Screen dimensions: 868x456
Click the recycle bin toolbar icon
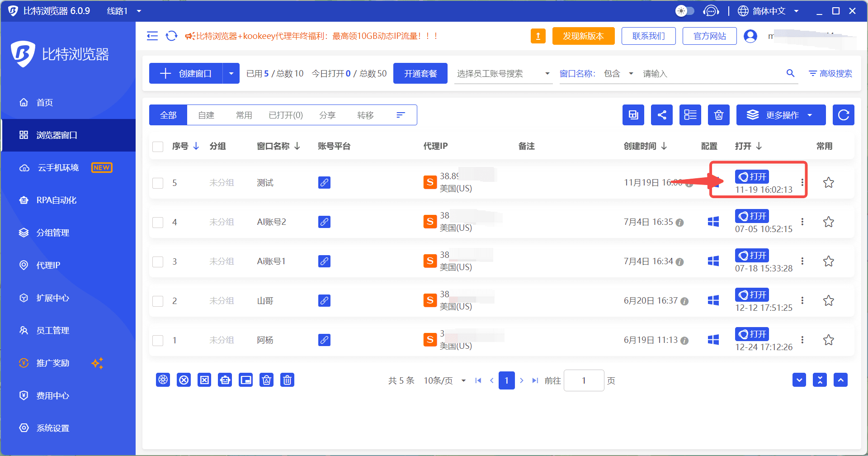(719, 115)
